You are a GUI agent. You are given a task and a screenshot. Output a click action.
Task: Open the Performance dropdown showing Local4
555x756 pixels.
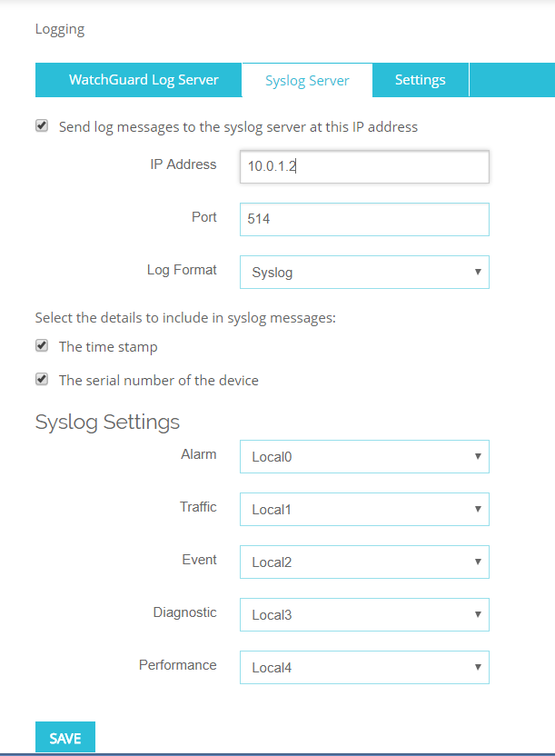tap(363, 667)
